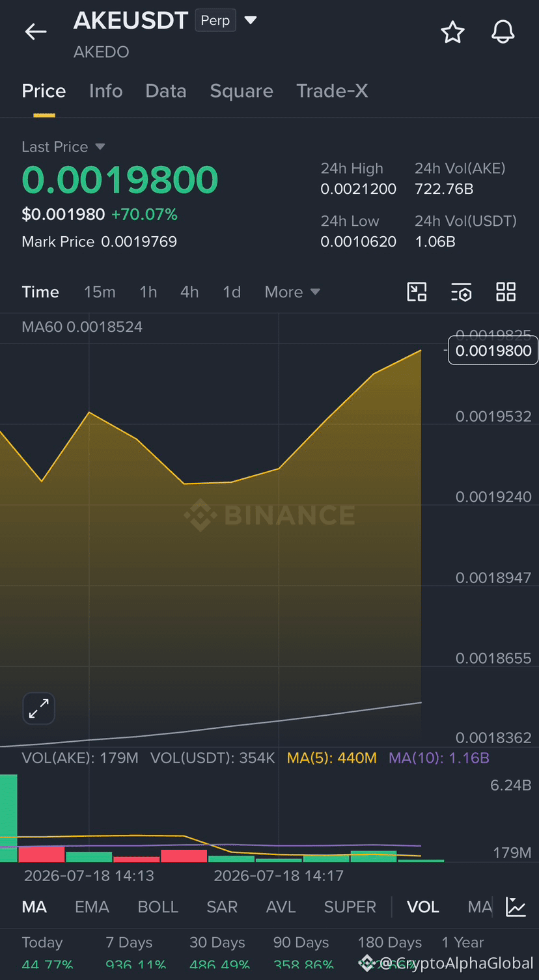Toggle the SUPER indicator
The width and height of the screenshot is (539, 980).
pos(350,907)
